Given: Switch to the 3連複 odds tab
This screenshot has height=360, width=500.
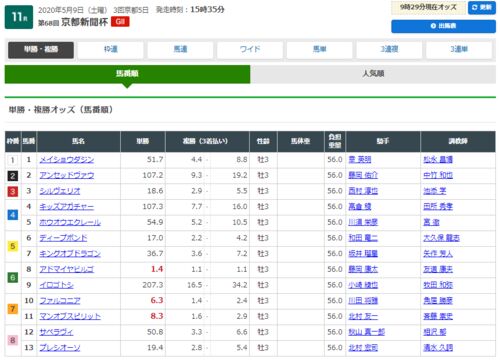Looking at the screenshot, I should coord(389,50).
